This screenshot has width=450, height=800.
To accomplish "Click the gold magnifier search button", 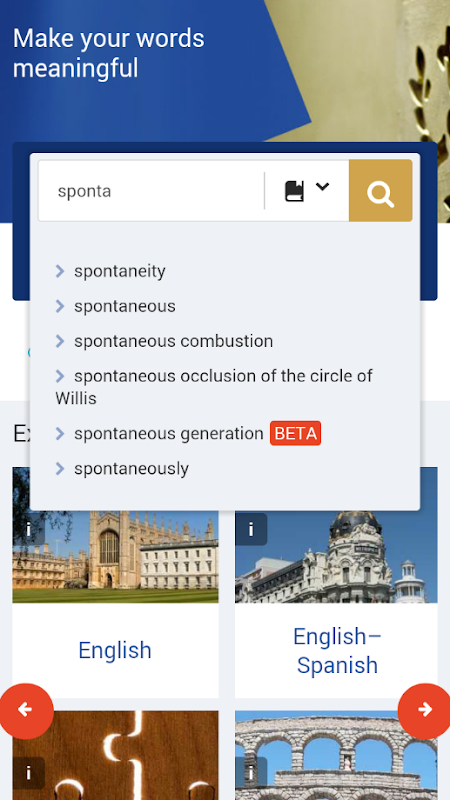I will coord(381,191).
